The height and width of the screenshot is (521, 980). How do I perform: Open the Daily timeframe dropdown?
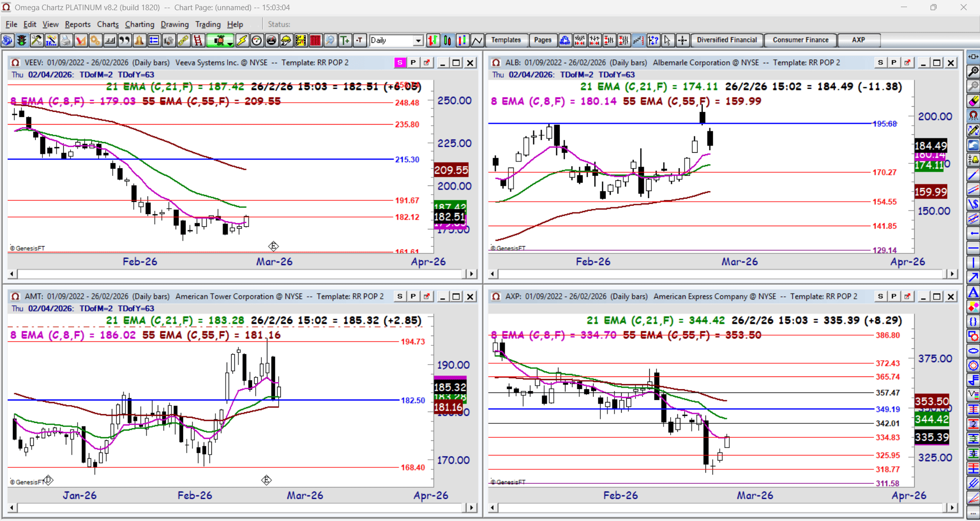[418, 40]
